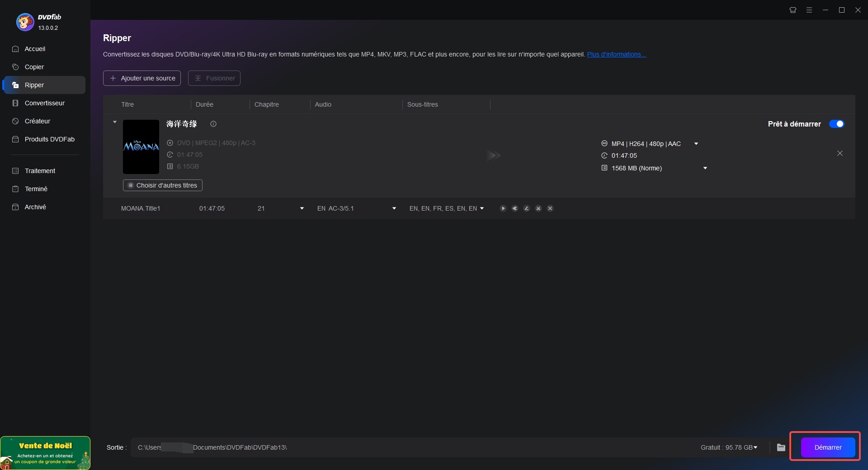Toggle the Prêt à démarrer switch
This screenshot has height=470, width=868.
[x=836, y=124]
